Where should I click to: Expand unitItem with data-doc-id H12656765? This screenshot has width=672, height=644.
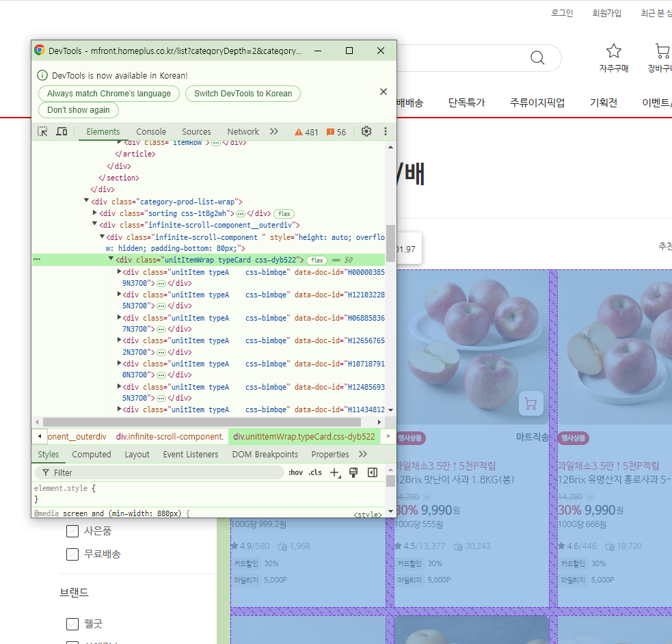(x=120, y=340)
